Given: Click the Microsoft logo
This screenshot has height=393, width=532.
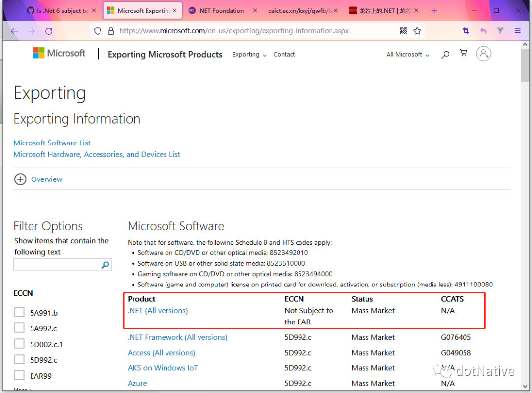Looking at the screenshot, I should pyautogui.click(x=60, y=53).
